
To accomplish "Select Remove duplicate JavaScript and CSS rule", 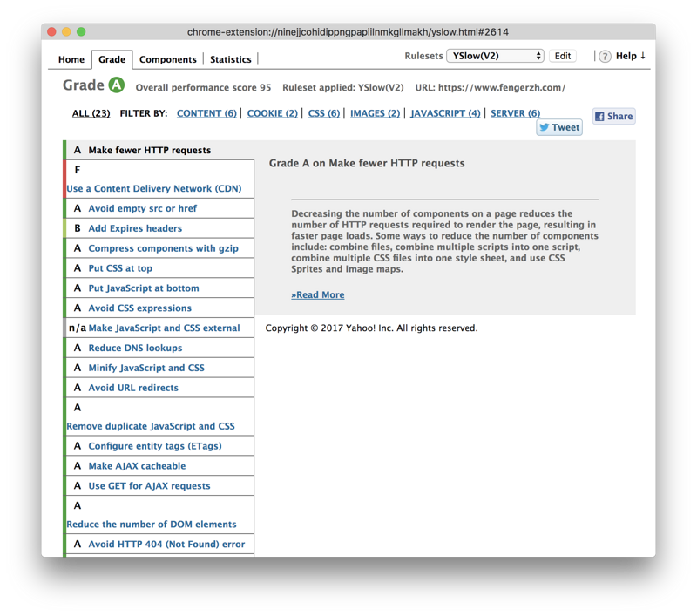I will point(159,416).
